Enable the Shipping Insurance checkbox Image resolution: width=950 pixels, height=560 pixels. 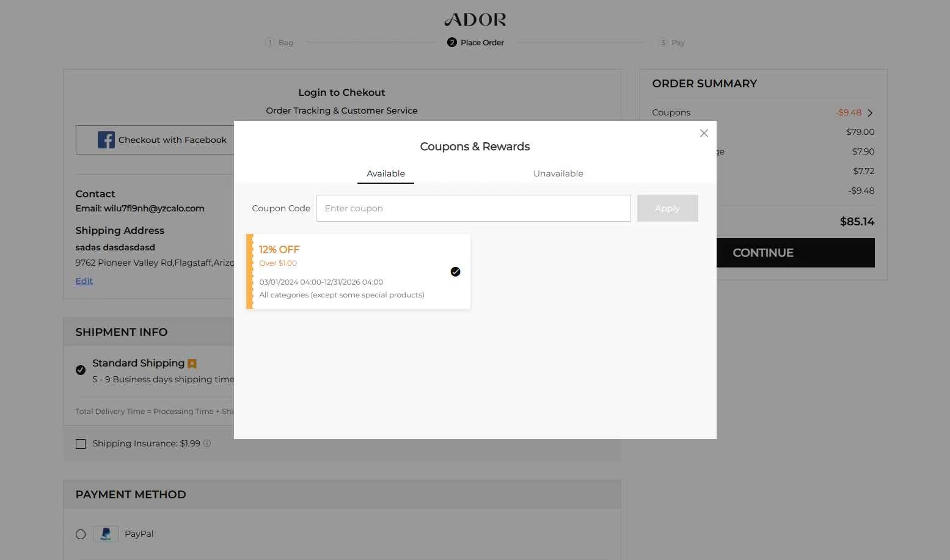click(x=81, y=444)
